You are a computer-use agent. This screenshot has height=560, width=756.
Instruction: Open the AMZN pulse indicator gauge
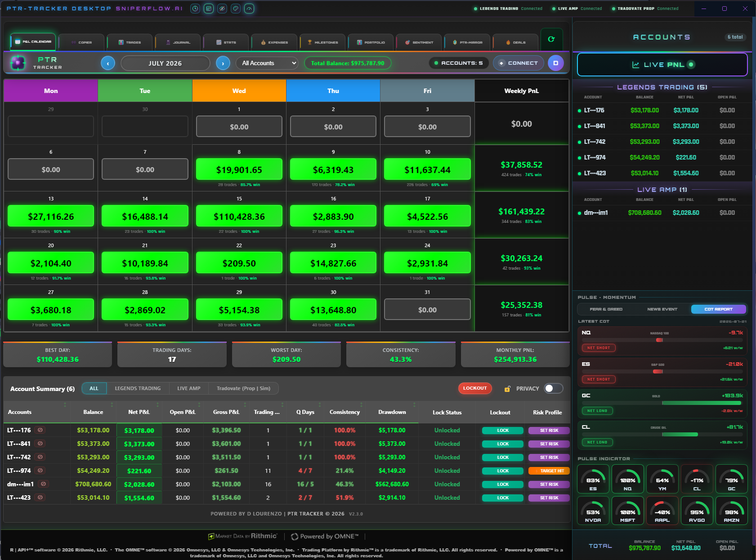click(732, 510)
